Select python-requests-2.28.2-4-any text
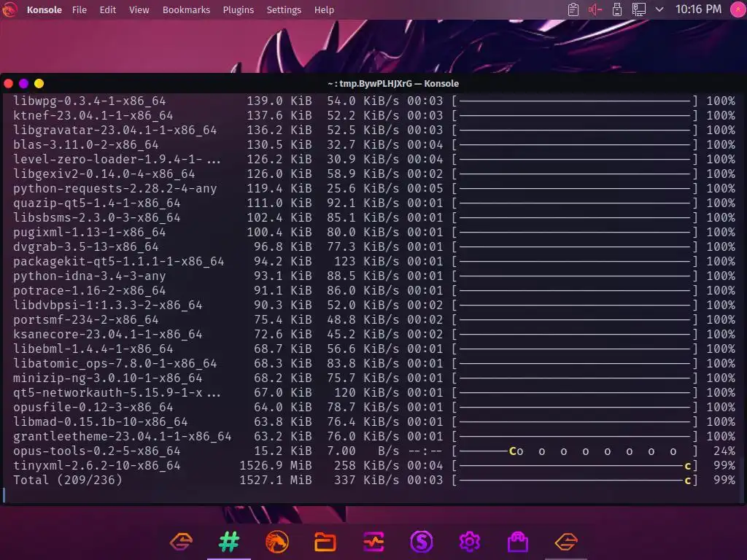Screen dimensions: 747x560 [115, 189]
